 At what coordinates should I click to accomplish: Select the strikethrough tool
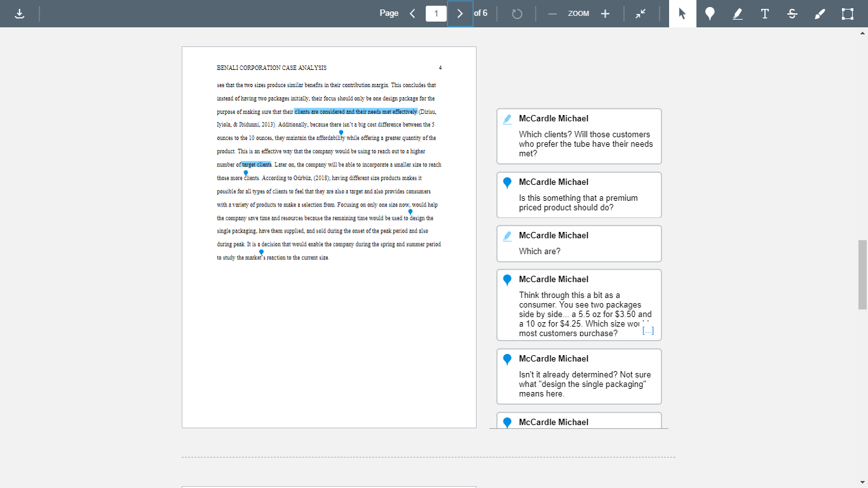(x=792, y=13)
